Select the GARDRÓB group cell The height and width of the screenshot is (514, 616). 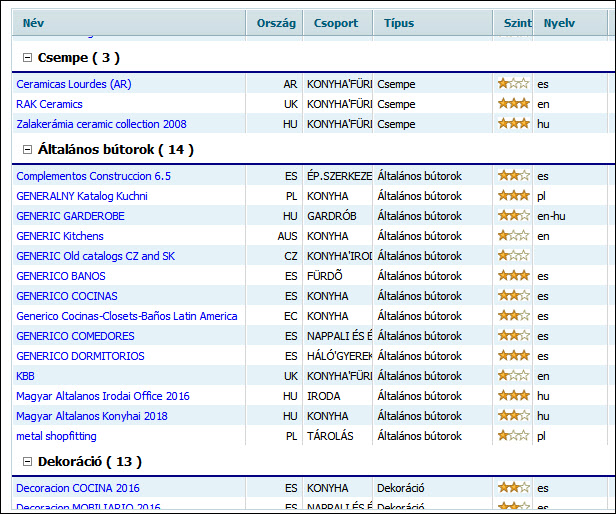[x=337, y=216]
